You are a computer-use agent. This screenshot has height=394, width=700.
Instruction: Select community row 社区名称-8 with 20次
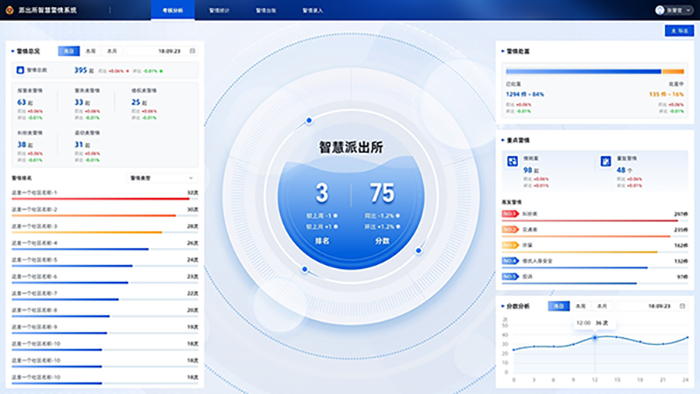(105, 312)
